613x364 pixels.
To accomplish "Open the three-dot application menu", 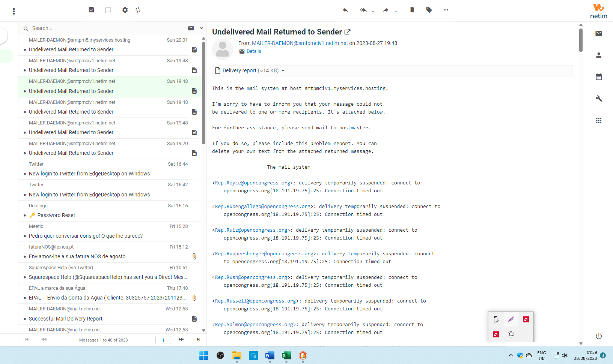I will pyautogui.click(x=14, y=11).
